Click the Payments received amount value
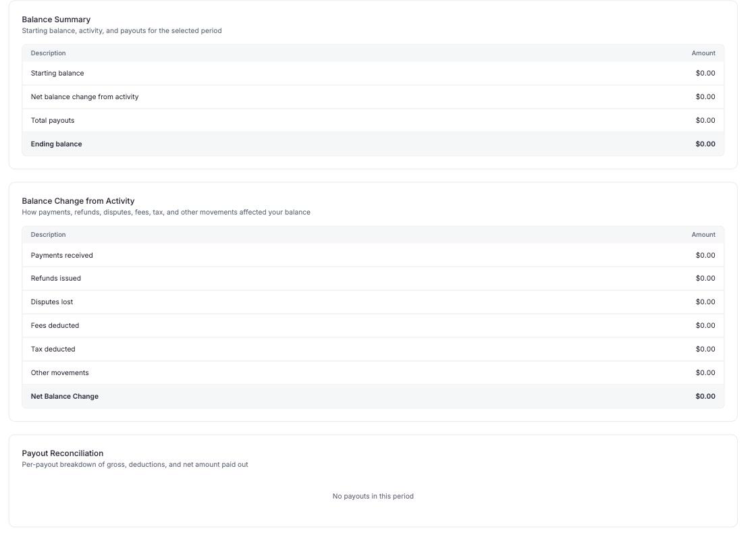 [705, 256]
